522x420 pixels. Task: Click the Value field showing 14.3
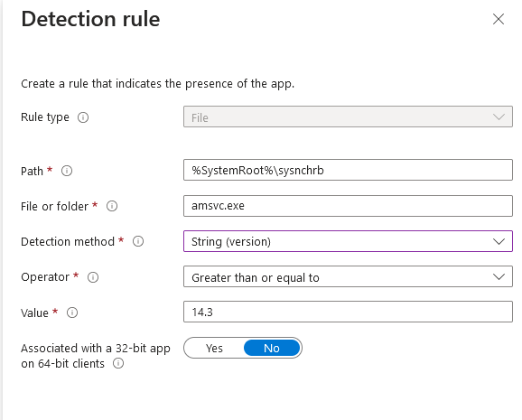point(348,312)
